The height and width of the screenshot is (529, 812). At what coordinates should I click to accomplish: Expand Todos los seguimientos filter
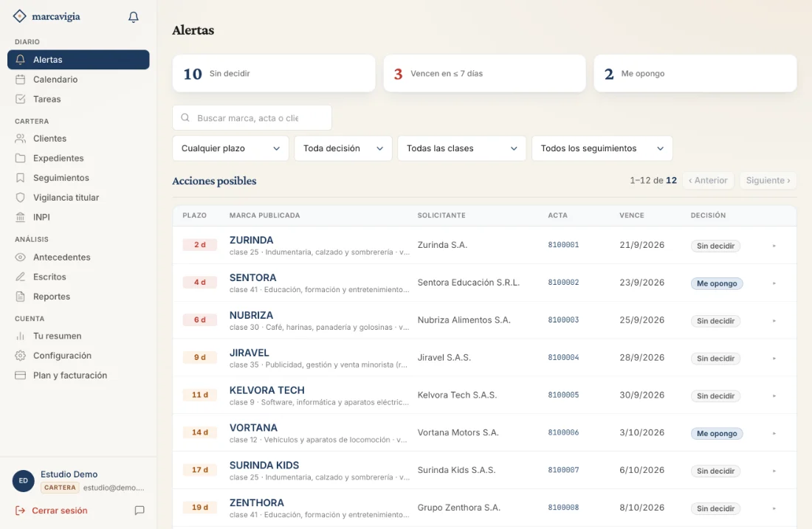[x=602, y=148]
